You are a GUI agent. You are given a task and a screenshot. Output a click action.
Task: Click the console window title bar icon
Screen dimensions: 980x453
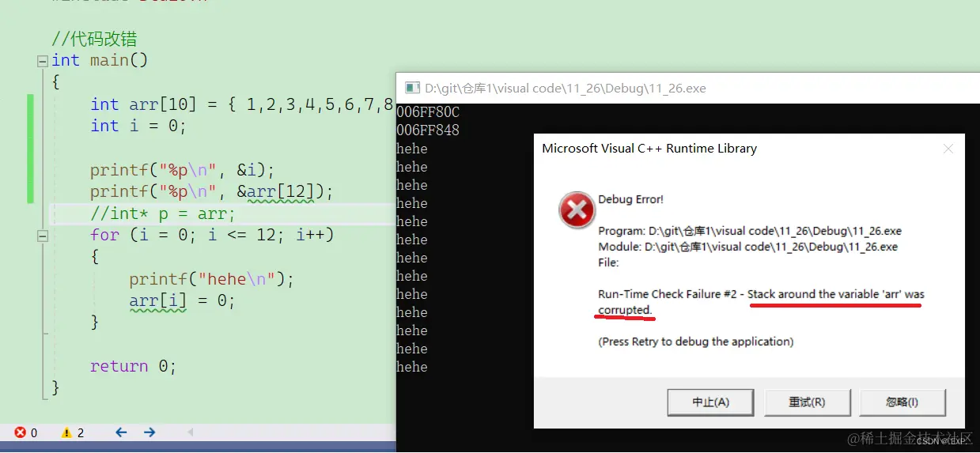[411, 88]
